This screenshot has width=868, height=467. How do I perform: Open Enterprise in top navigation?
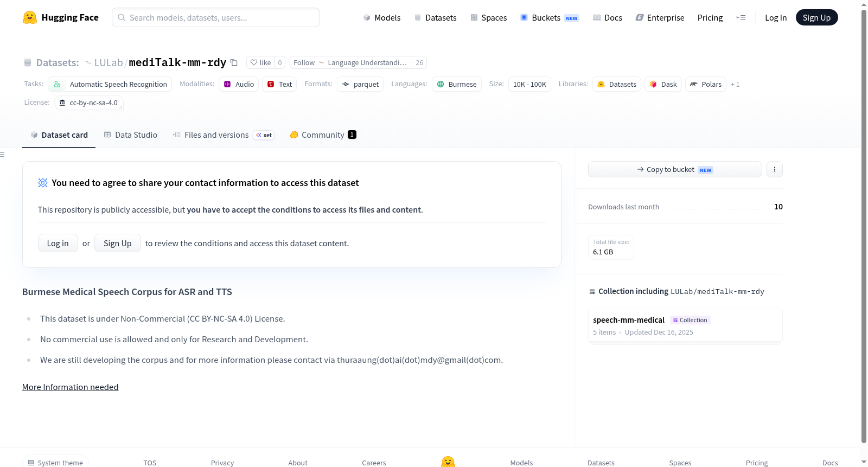coord(660,17)
